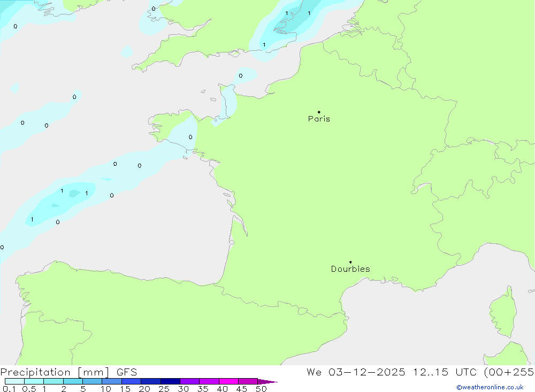535x392 pixels.
Task: Click the 2–5 mm legend color swatch
Action: (73, 381)
